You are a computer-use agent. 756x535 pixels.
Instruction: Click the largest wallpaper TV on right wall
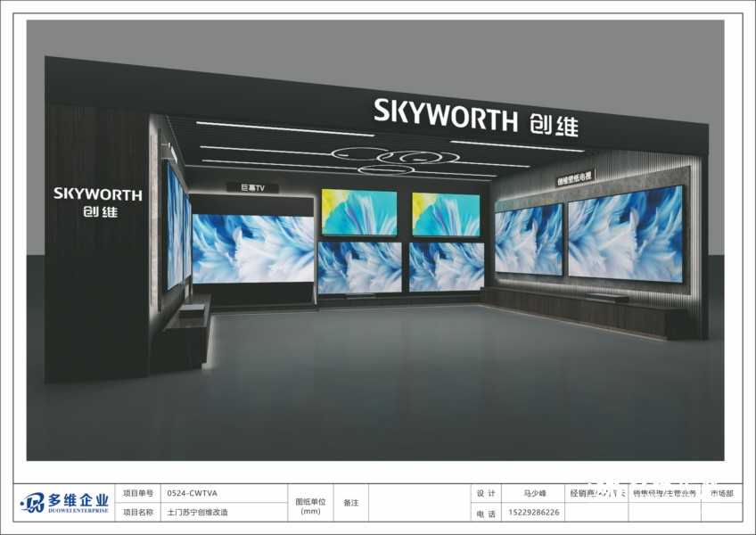click(625, 234)
